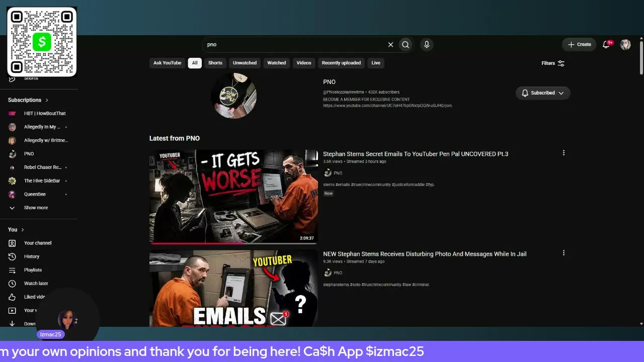This screenshot has width=644, height=362.
Task: Expand the You section header
Action: pyautogui.click(x=16, y=230)
